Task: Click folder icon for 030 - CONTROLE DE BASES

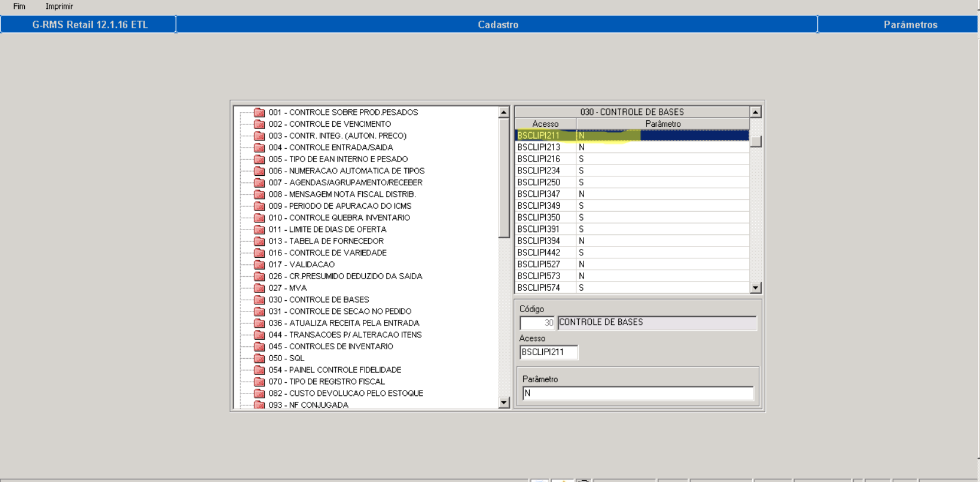Action: 259,300
